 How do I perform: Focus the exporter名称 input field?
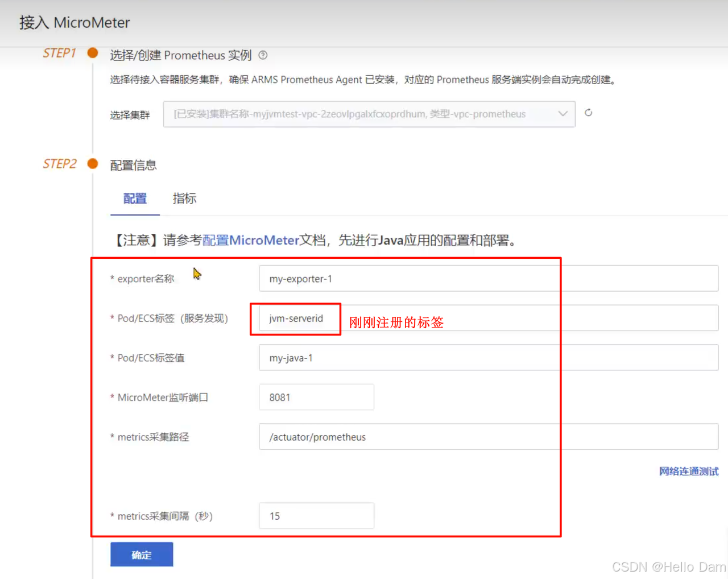(x=489, y=279)
